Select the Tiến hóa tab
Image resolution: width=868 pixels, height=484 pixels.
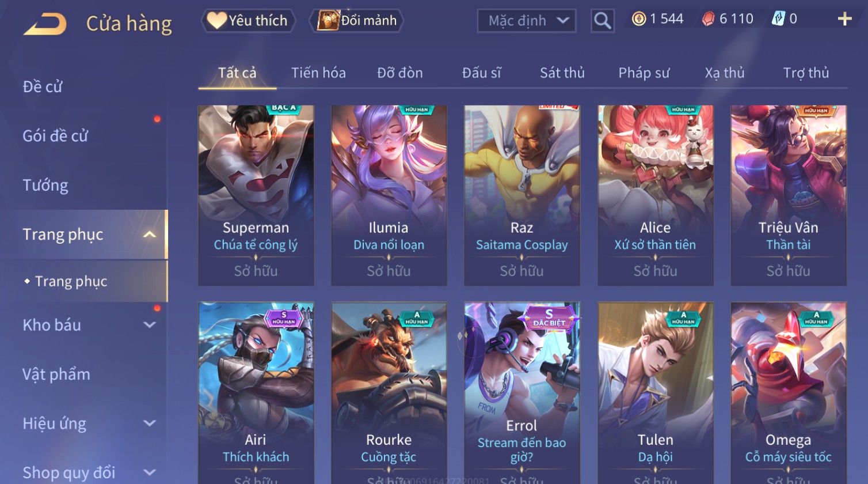point(318,73)
